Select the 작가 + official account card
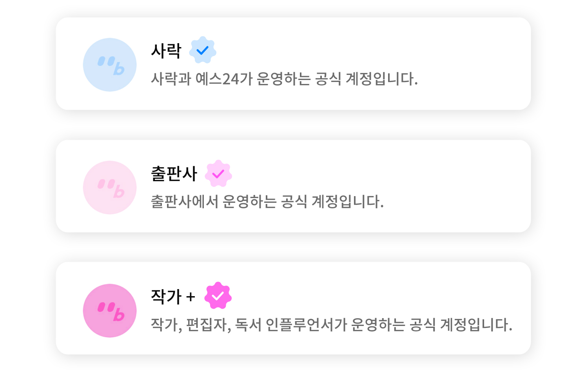The image size is (588, 375). click(x=293, y=308)
